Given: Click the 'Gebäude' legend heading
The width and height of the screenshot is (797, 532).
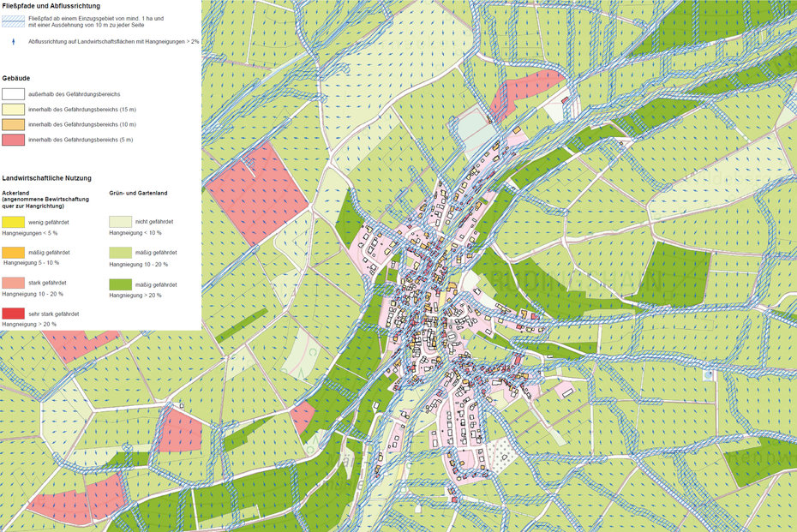Looking at the screenshot, I should (x=15, y=78).
